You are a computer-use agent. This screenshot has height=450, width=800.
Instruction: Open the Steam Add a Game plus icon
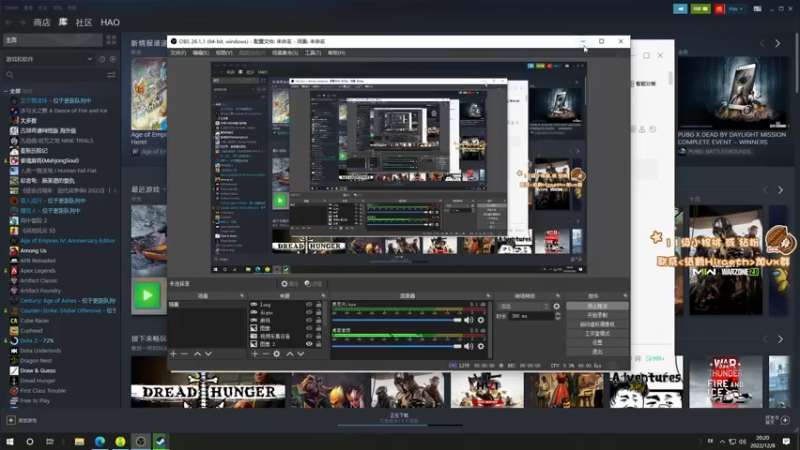[11, 420]
